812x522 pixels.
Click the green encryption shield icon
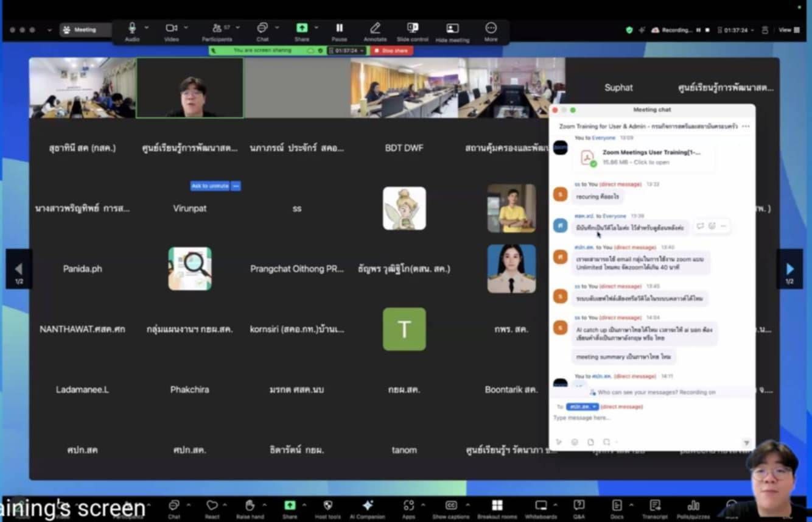click(629, 30)
